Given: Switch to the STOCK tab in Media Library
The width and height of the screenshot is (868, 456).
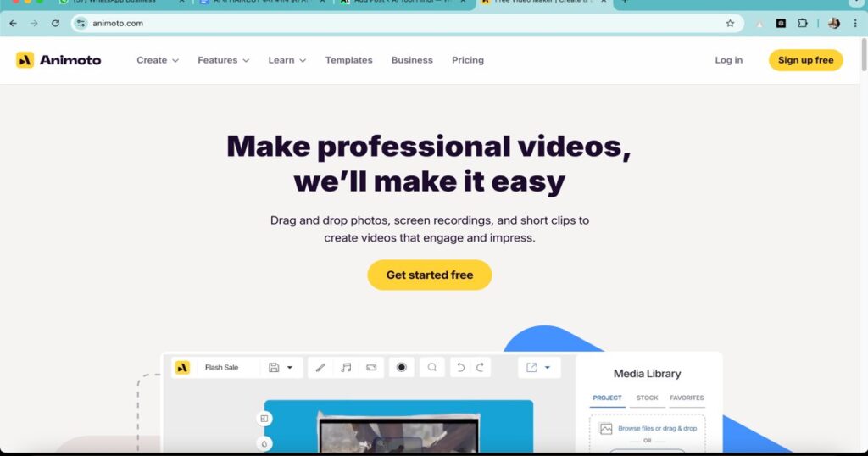Looking at the screenshot, I should coord(647,398).
